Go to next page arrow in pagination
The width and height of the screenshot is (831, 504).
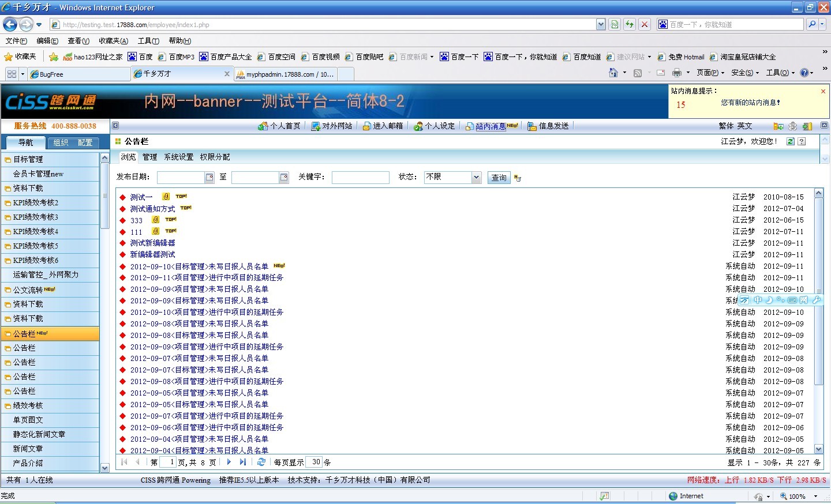point(229,462)
